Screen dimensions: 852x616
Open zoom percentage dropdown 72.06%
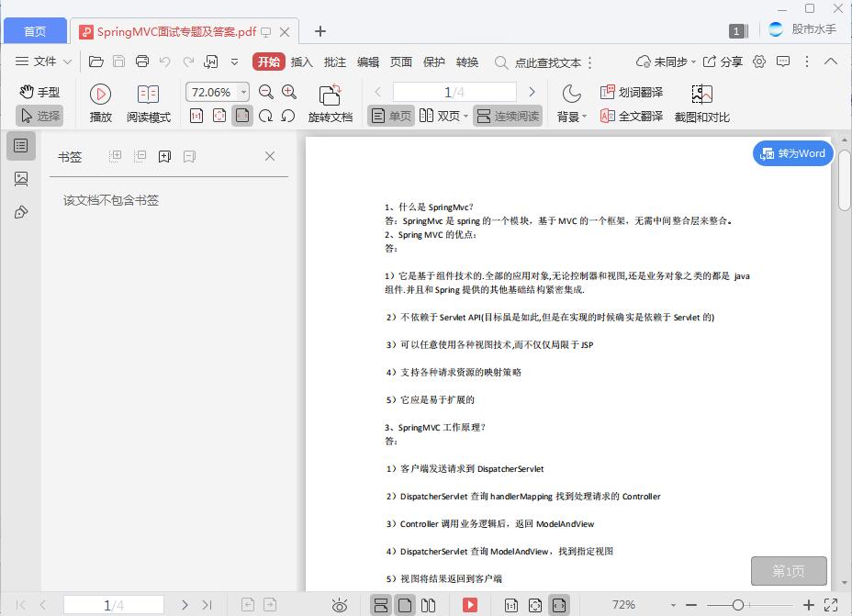(244, 93)
